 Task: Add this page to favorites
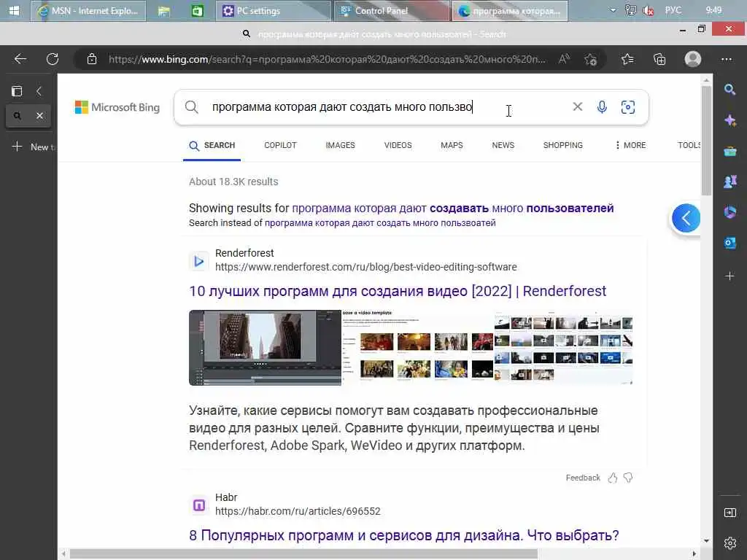pos(591,59)
